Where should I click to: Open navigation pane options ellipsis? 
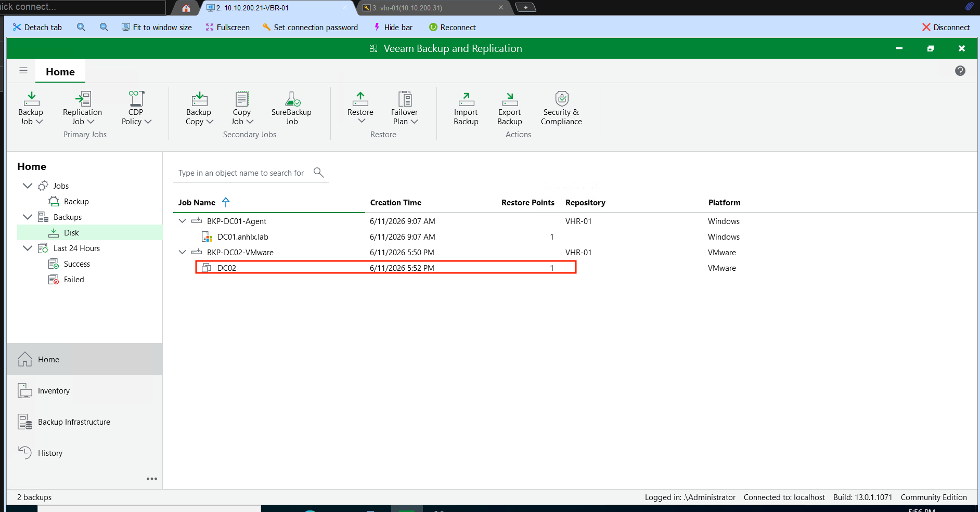[x=152, y=479]
